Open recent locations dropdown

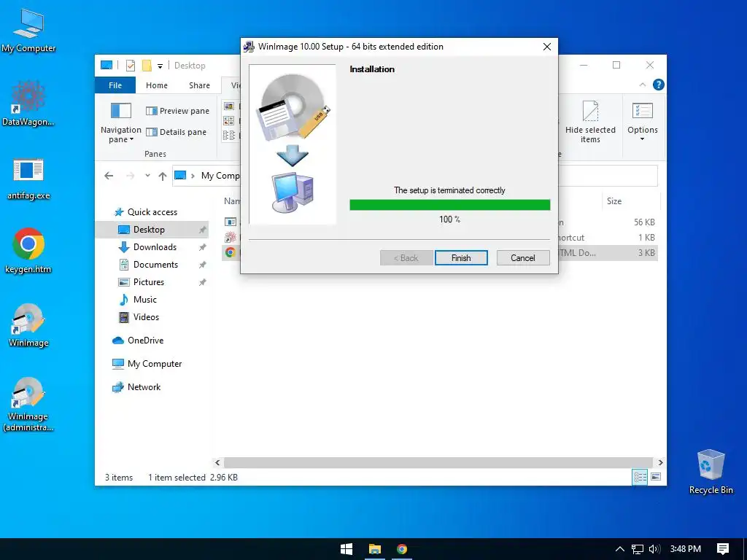147,176
